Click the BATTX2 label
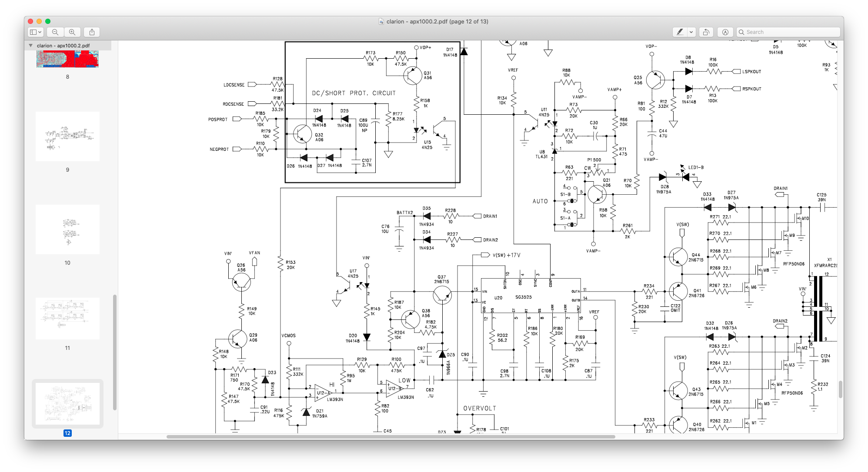868x472 pixels. (x=405, y=213)
